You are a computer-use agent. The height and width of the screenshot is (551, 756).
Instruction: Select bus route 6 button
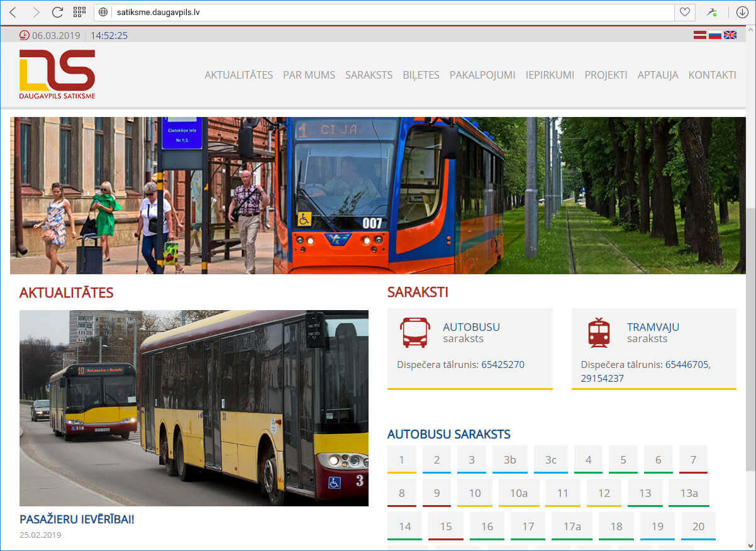click(x=659, y=459)
